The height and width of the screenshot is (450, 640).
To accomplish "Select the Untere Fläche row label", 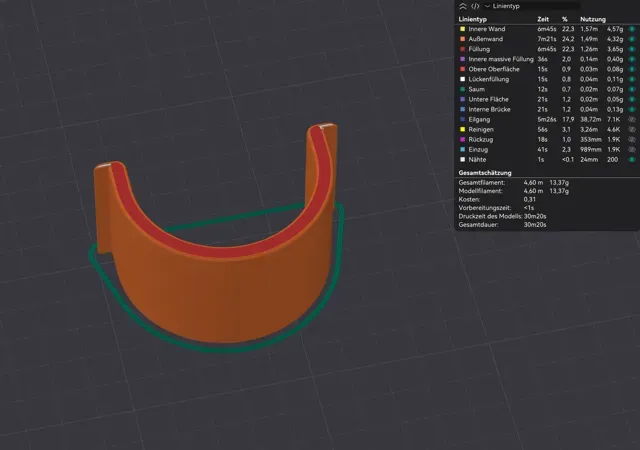I will click(x=488, y=99).
